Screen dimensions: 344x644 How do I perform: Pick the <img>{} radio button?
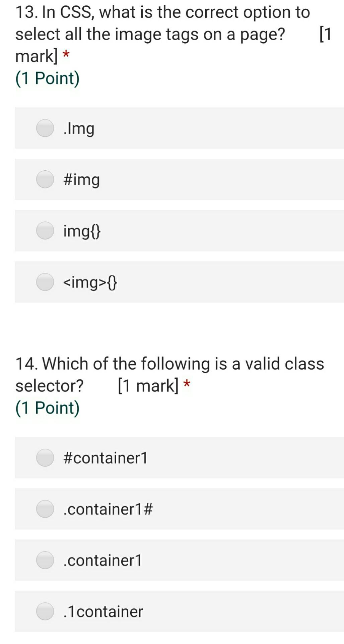coord(45,282)
